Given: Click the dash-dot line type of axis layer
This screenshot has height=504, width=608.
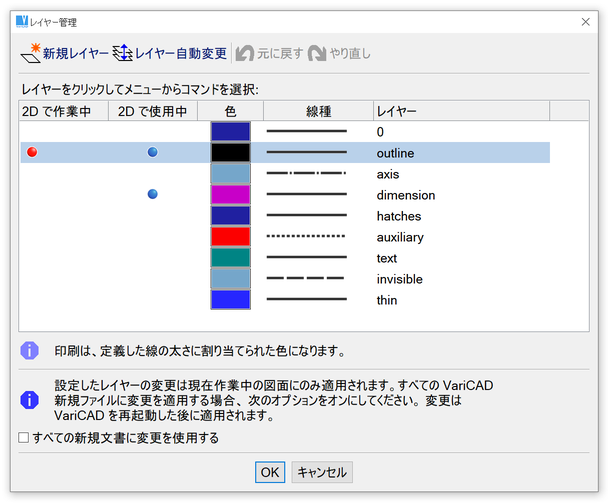Looking at the screenshot, I should (x=306, y=174).
